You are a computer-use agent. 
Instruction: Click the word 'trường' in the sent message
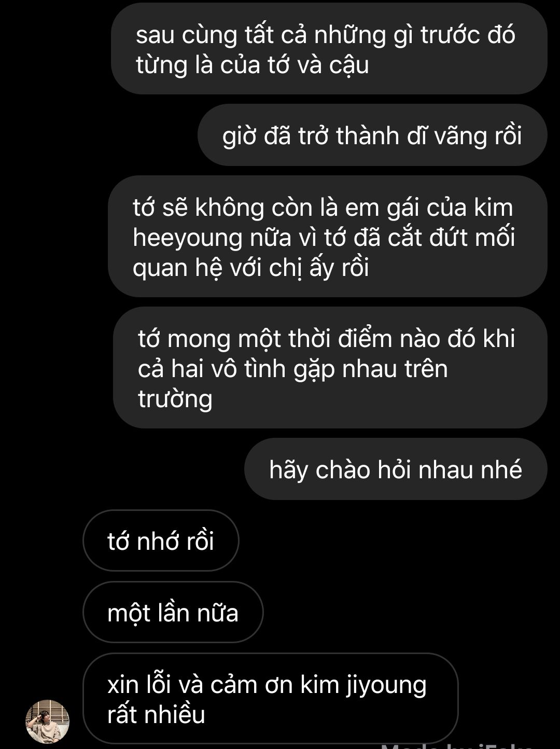(x=175, y=399)
